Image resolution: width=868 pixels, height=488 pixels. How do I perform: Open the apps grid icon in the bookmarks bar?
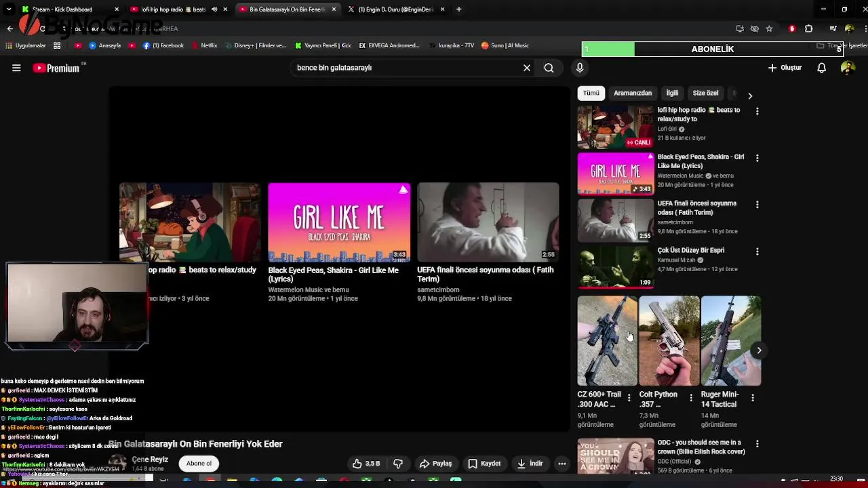pos(57,45)
